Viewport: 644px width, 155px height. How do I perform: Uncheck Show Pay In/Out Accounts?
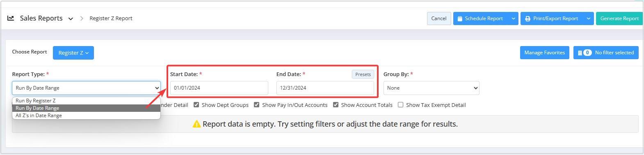pyautogui.click(x=256, y=105)
